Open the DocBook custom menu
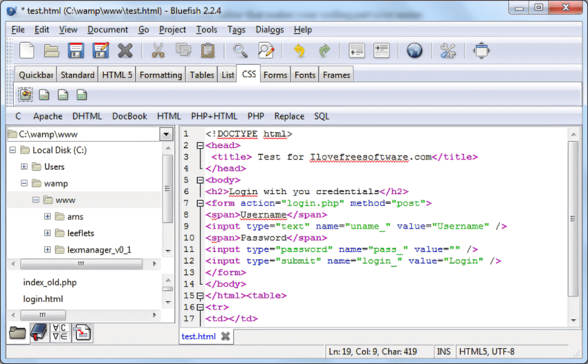This screenshot has height=364, width=588. point(129,116)
